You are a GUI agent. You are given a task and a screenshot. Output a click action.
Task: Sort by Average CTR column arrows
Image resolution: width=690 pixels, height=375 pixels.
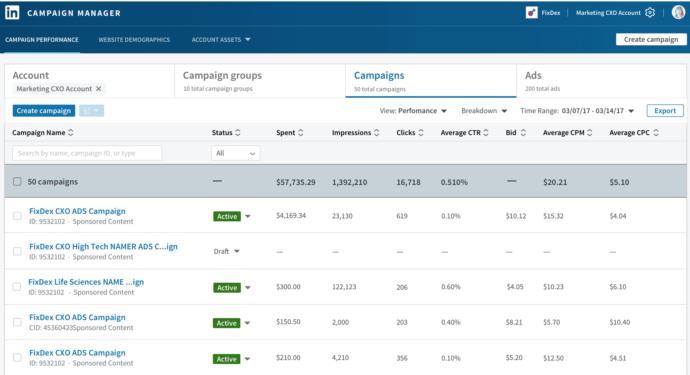[486, 132]
